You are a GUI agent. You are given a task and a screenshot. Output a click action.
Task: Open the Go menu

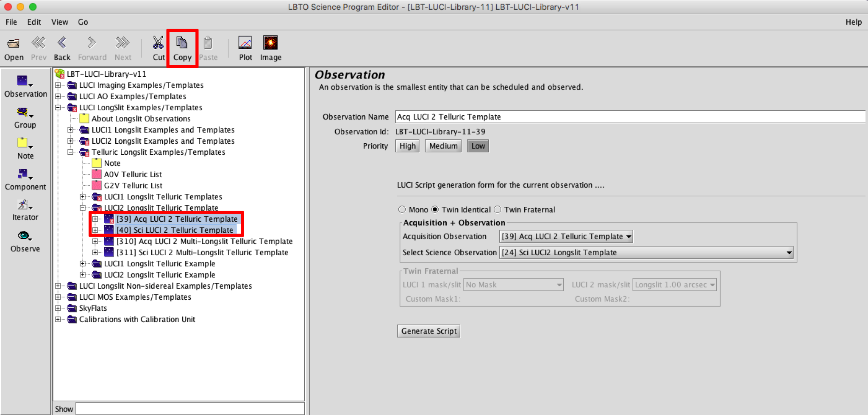pos(83,22)
